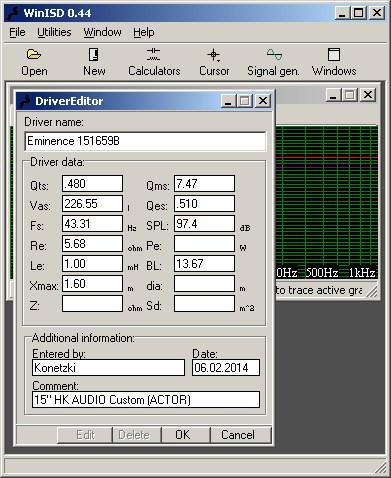Click the empty Pe field
The width and height of the screenshot is (391, 478).
pos(204,244)
